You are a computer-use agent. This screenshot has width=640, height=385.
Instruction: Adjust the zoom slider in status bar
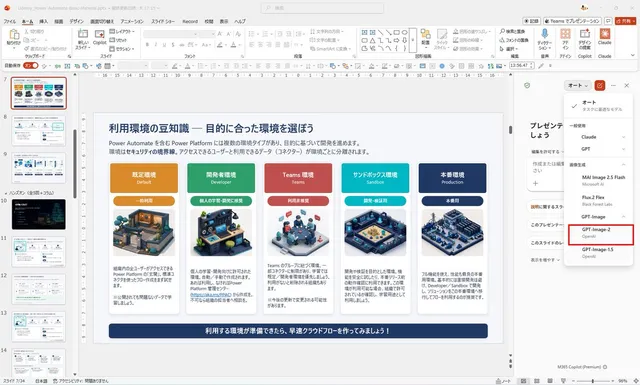[x=593, y=381]
